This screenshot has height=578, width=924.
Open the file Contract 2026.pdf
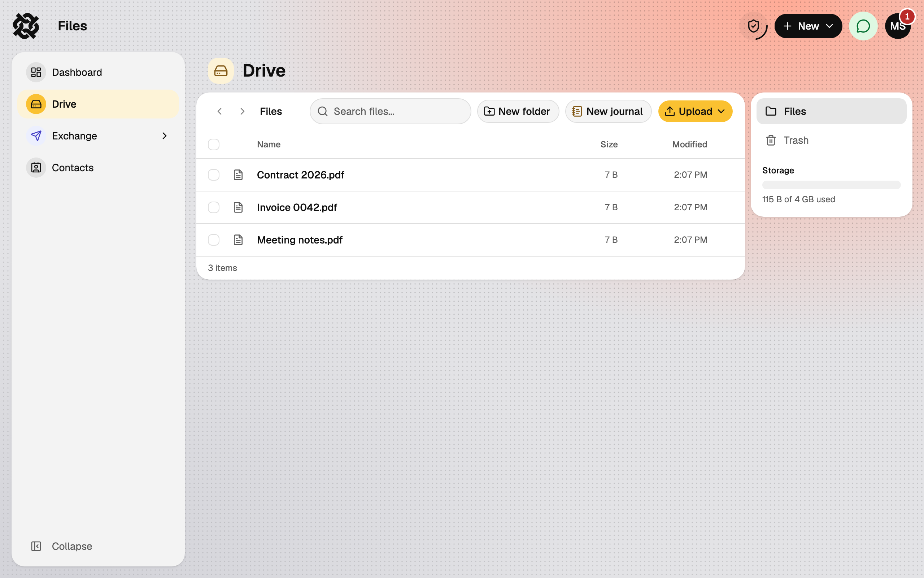coord(301,175)
